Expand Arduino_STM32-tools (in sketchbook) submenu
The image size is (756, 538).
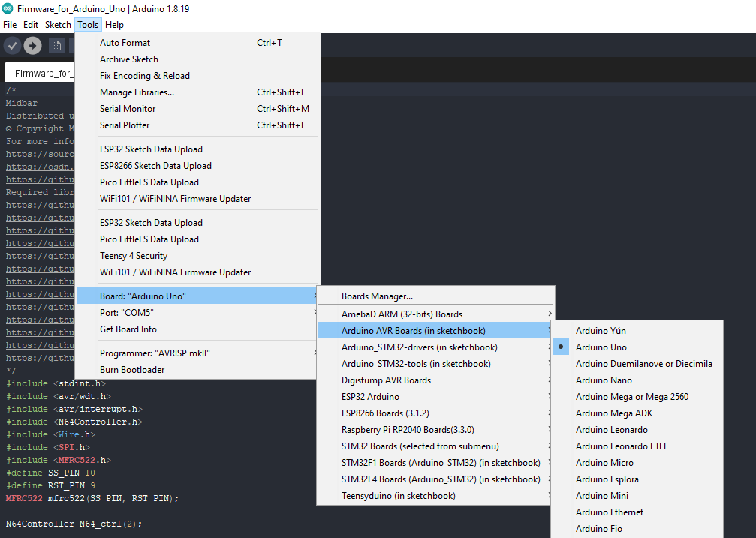pyautogui.click(x=435, y=363)
